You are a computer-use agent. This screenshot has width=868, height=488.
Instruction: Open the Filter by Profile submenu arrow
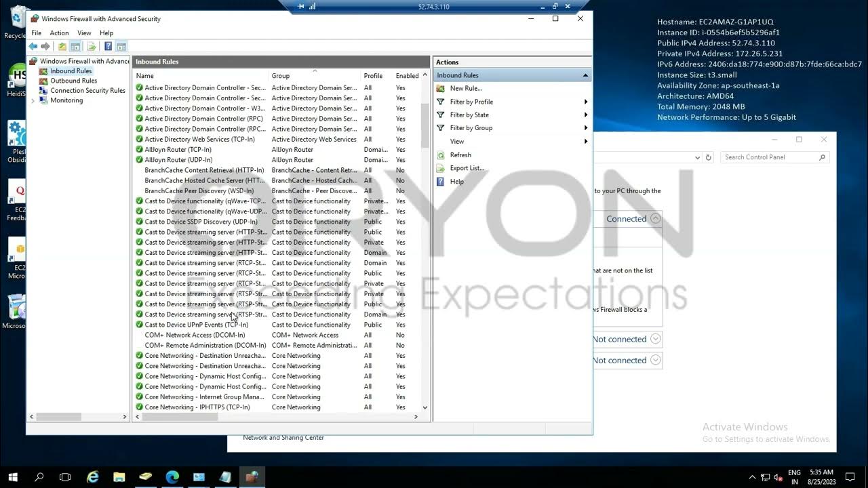(586, 102)
